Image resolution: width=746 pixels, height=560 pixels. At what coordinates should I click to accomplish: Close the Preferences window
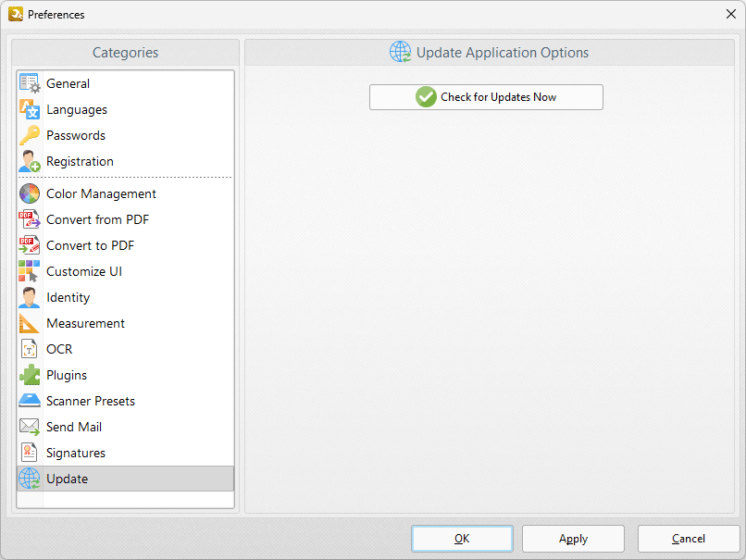[x=731, y=14]
